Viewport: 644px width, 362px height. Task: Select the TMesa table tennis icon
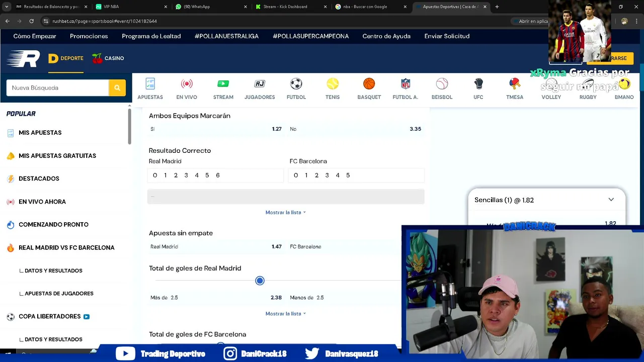coord(515,83)
